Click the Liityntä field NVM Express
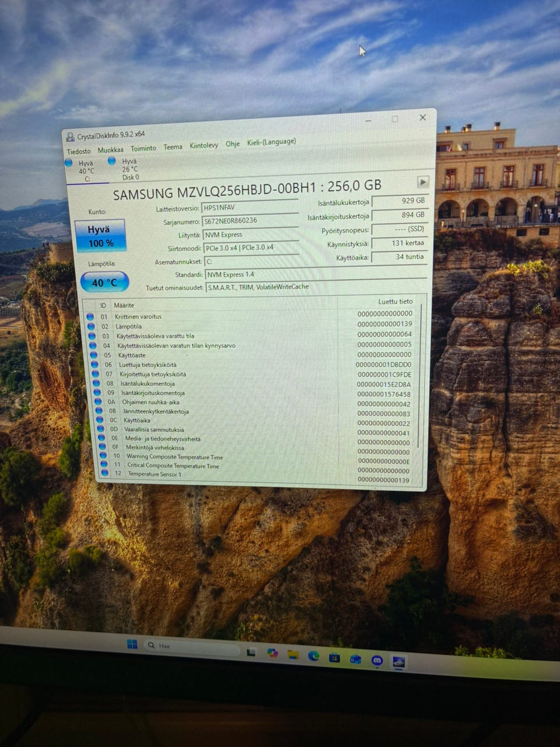This screenshot has height=747, width=560. click(x=251, y=234)
